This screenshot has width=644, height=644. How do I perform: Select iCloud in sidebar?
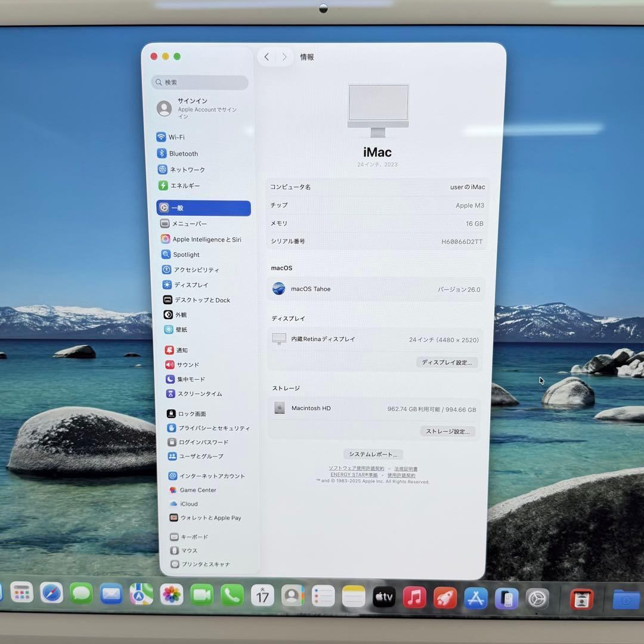click(184, 503)
